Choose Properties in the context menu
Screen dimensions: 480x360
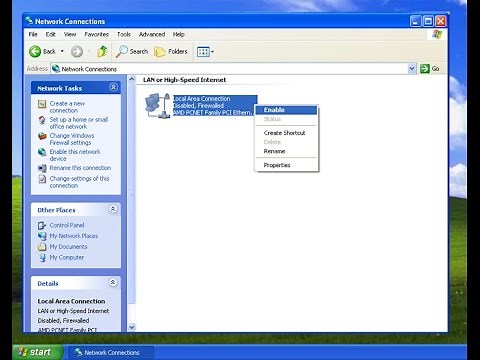coord(286,165)
